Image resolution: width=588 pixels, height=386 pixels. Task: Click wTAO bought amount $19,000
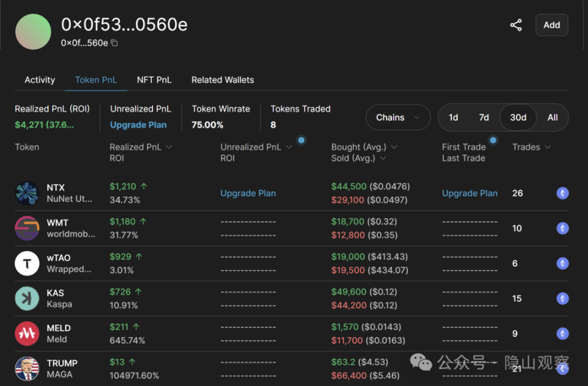[x=348, y=257]
